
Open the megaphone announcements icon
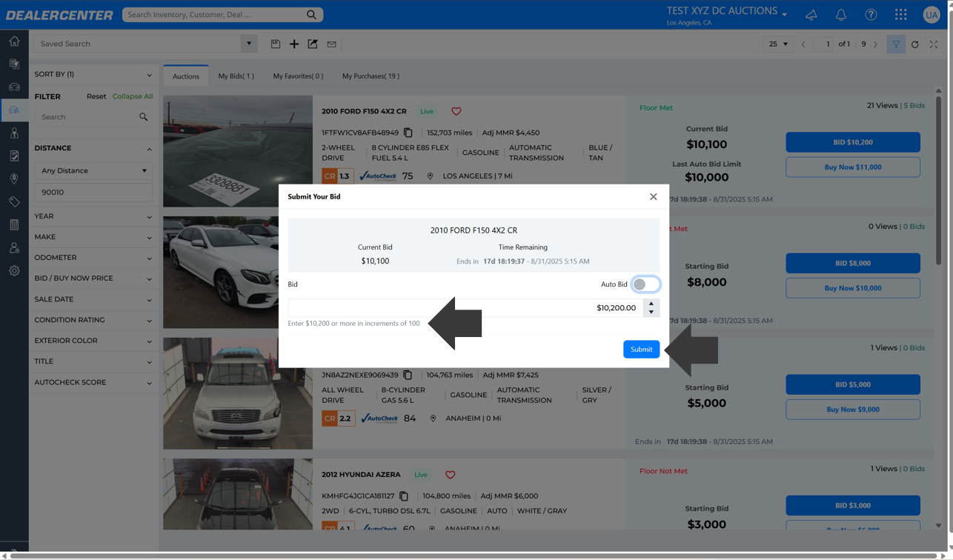tap(811, 15)
